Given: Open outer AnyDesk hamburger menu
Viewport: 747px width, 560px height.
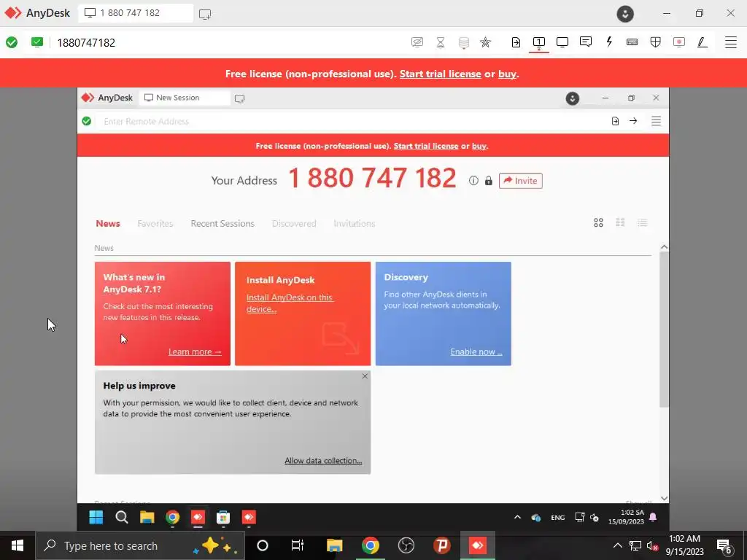Looking at the screenshot, I should (731, 42).
